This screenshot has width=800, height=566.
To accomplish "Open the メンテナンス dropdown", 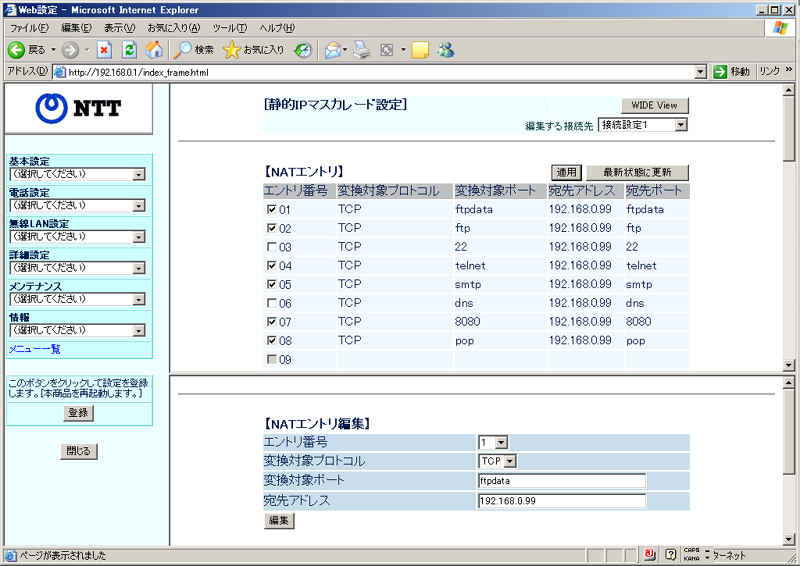I will coord(78,299).
